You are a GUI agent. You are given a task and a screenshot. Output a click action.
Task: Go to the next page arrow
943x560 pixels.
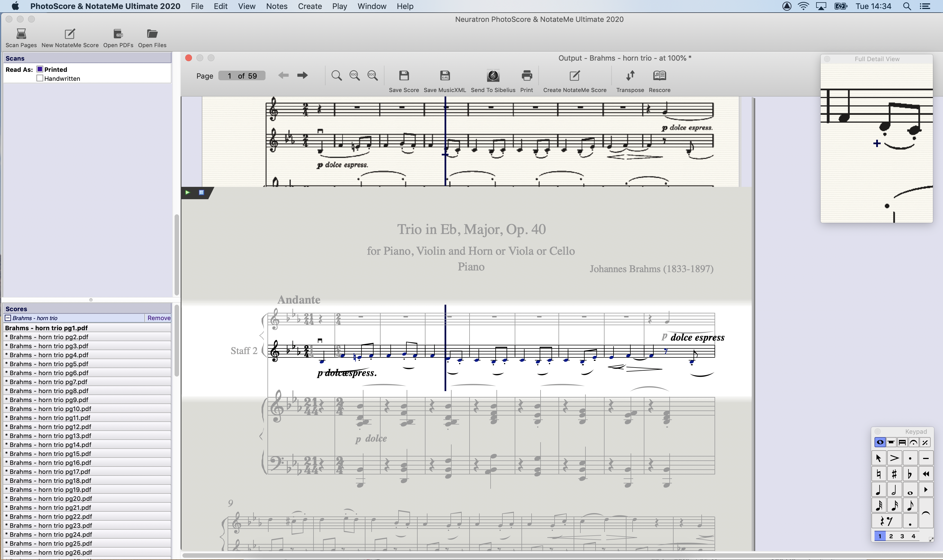(302, 75)
